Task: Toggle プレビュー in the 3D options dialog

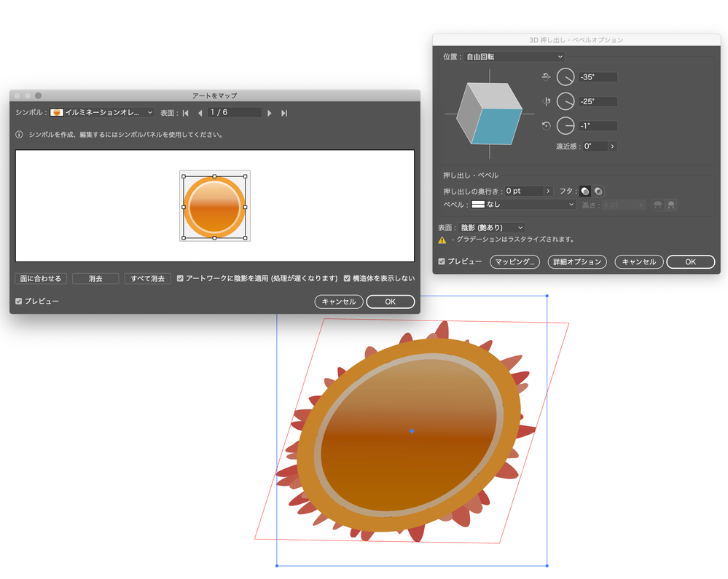Action: [x=443, y=262]
